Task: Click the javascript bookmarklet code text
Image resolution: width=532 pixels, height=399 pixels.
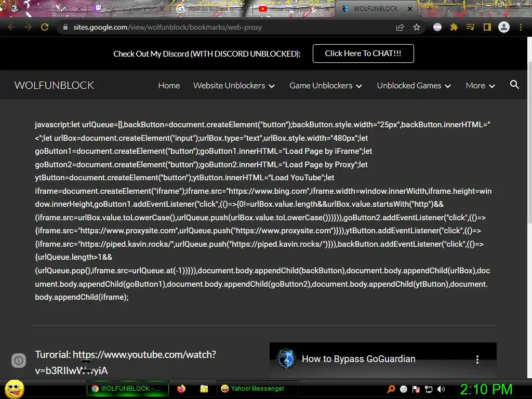Action: click(x=263, y=211)
